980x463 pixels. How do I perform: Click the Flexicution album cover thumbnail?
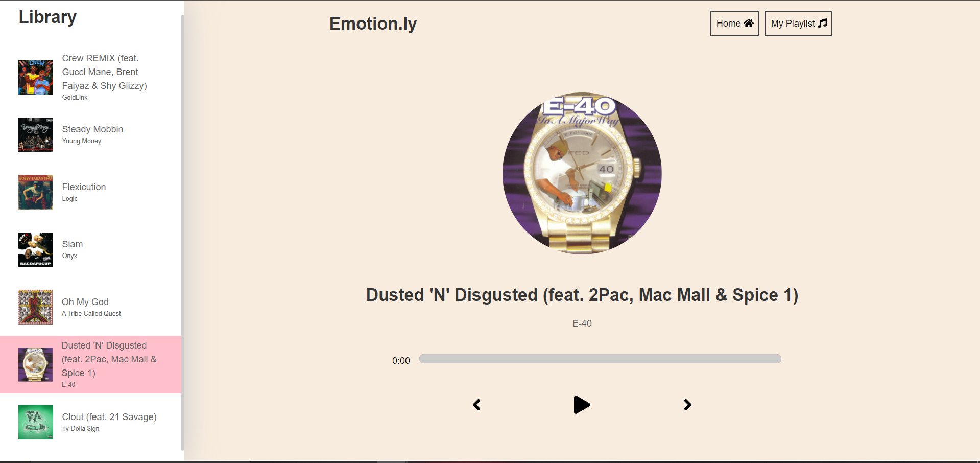pos(36,192)
